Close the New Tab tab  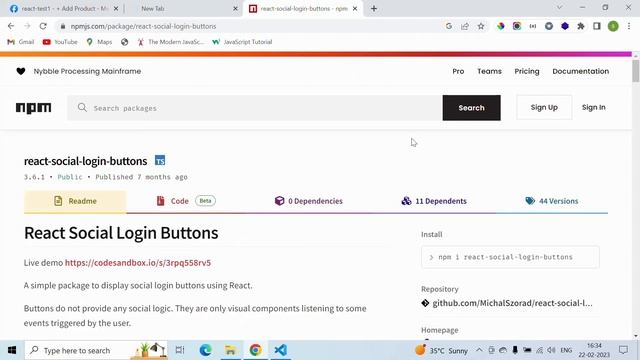pyautogui.click(x=235, y=9)
